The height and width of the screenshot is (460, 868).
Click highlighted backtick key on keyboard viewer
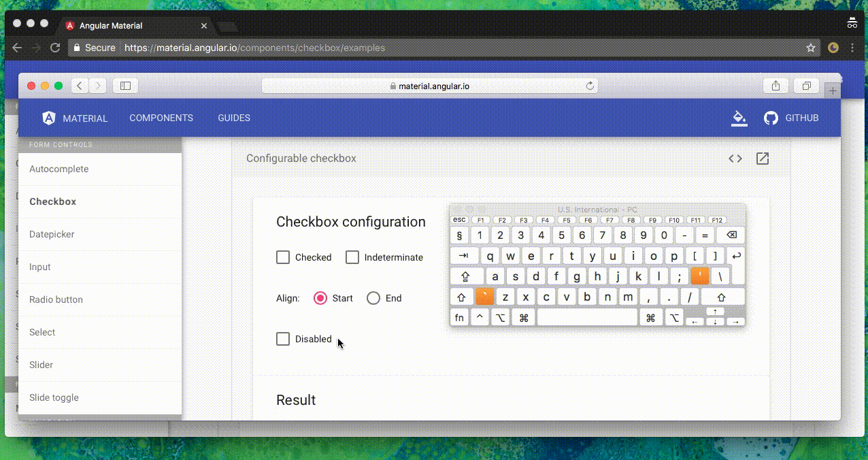pyautogui.click(x=484, y=297)
